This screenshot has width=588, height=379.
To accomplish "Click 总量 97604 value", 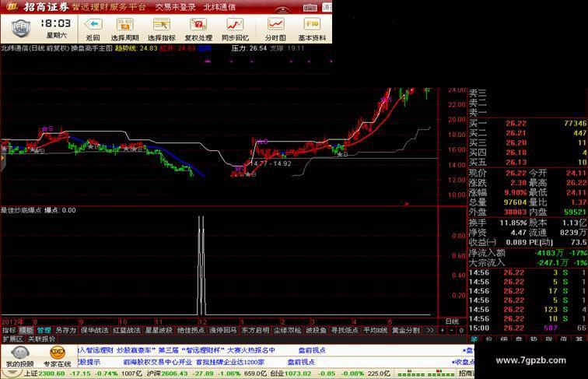I will 515,202.
